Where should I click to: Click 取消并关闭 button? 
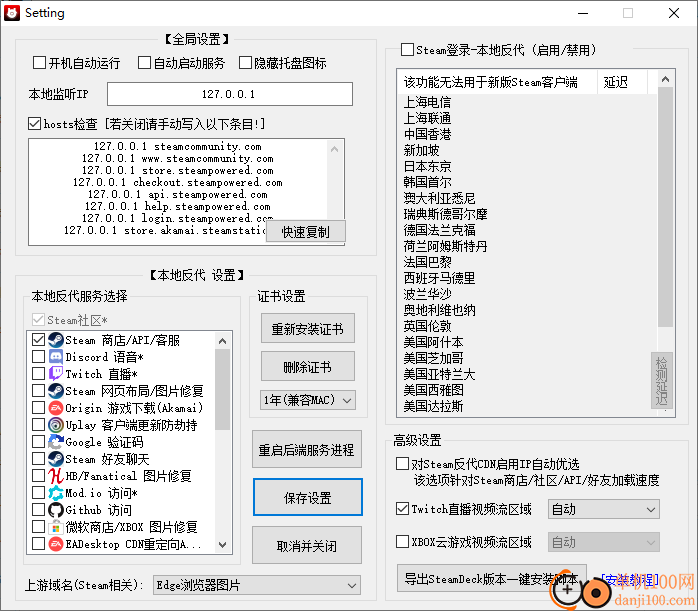[x=307, y=546]
